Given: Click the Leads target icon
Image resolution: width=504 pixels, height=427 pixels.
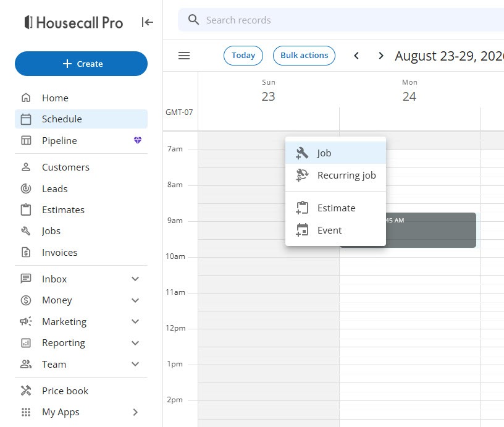Looking at the screenshot, I should (x=26, y=188).
